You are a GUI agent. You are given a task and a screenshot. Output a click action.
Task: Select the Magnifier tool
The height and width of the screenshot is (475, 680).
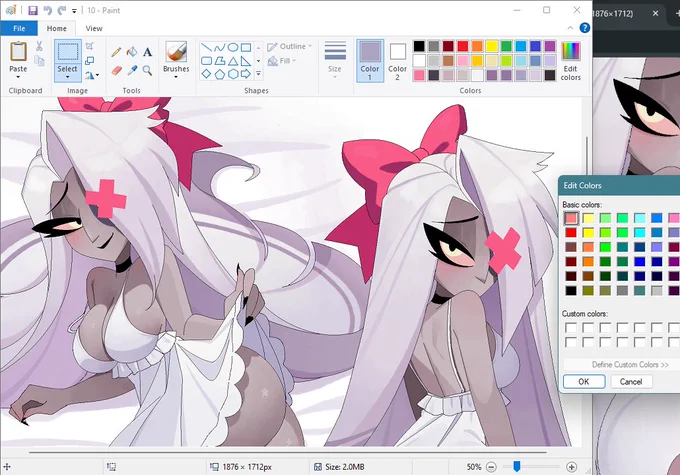(x=147, y=70)
